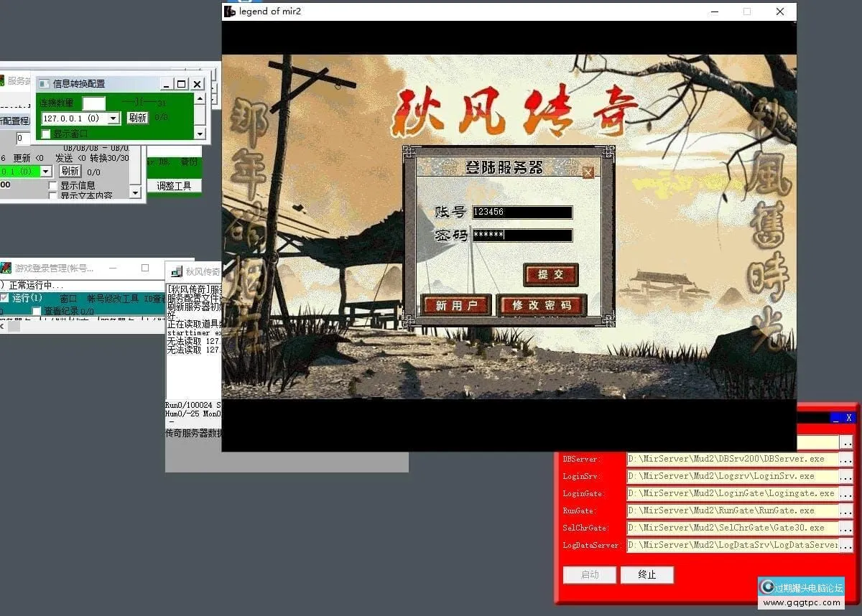Click the 游戏登录管理 window icon

coord(6,269)
